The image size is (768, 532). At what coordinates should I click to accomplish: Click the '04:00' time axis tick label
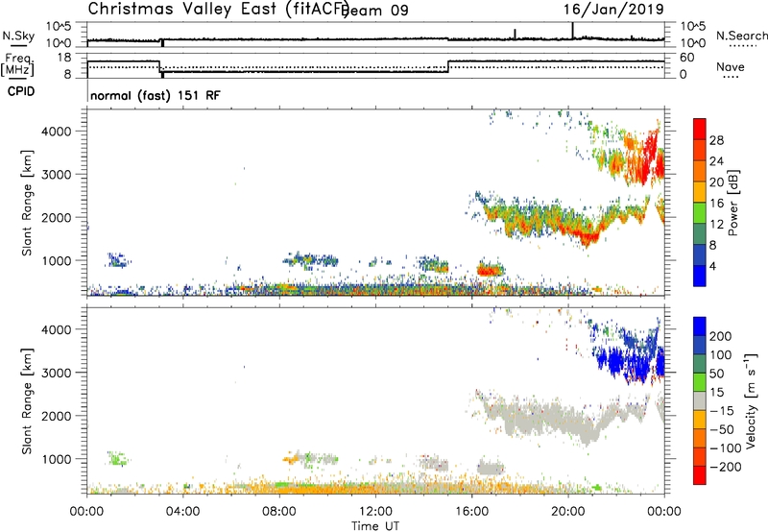pyautogui.click(x=182, y=512)
